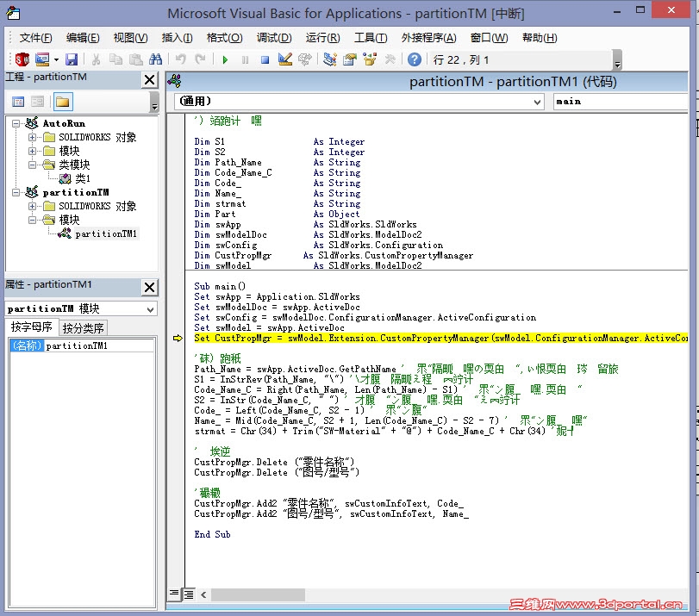Image resolution: width=699 pixels, height=616 pixels.
Task: Toggle Design Mode icon
Action: click(285, 59)
